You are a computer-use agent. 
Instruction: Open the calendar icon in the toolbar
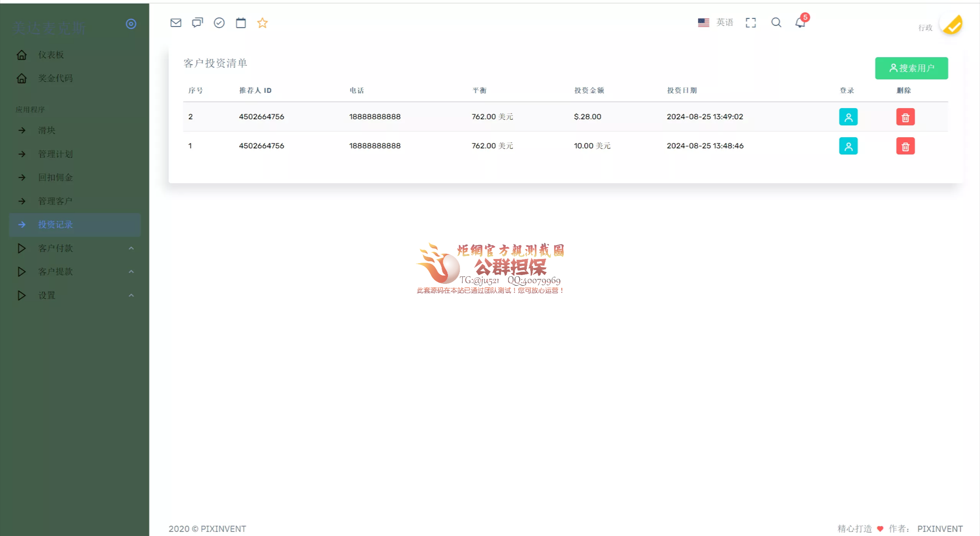(x=241, y=23)
